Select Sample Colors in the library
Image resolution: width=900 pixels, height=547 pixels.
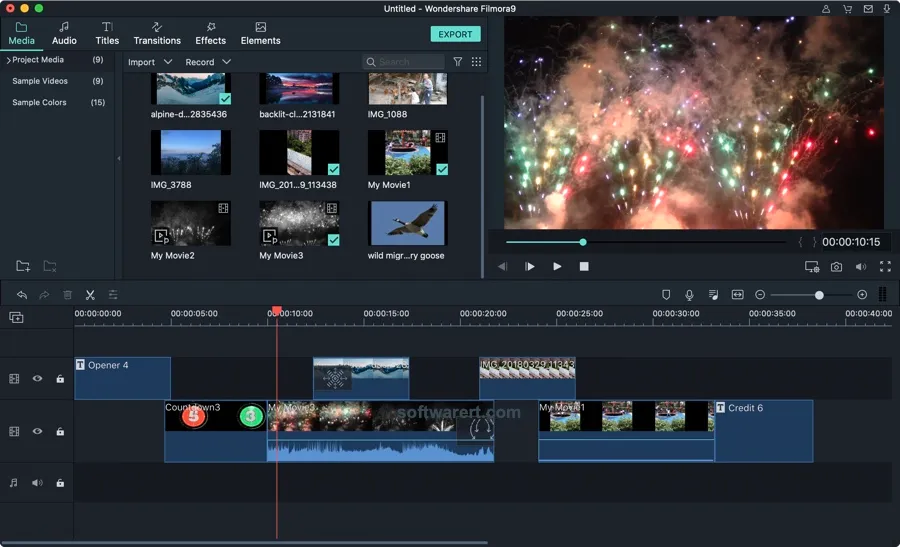(39, 102)
